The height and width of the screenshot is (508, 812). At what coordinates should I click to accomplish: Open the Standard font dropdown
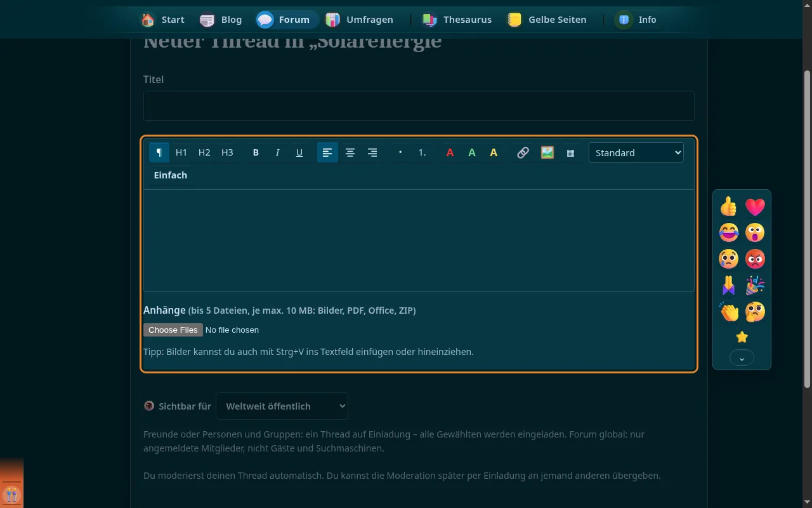coord(636,152)
